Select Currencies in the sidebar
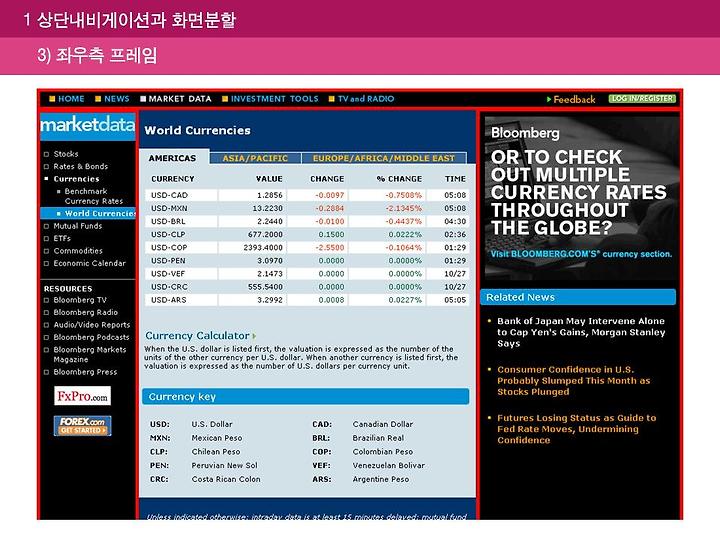 point(76,179)
